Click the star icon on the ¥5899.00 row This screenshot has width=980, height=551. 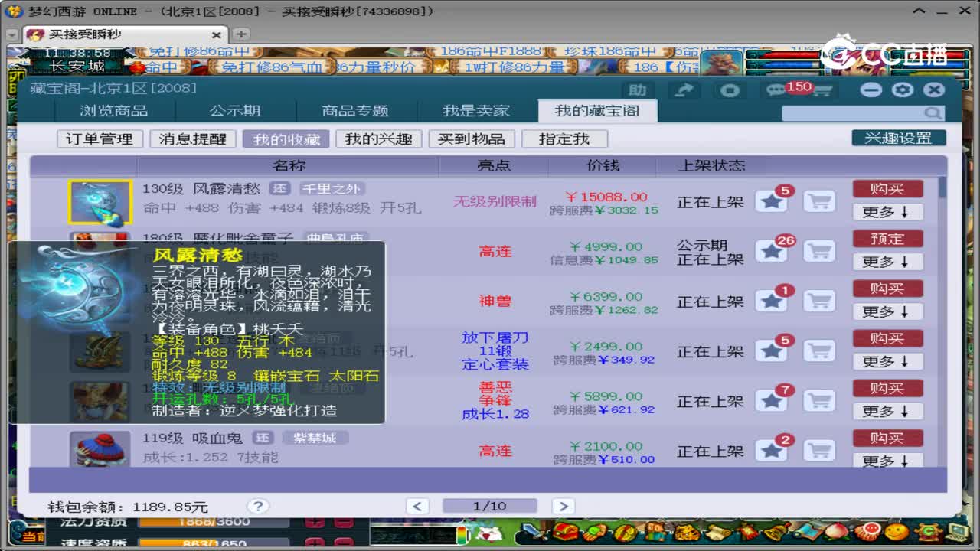(x=772, y=401)
